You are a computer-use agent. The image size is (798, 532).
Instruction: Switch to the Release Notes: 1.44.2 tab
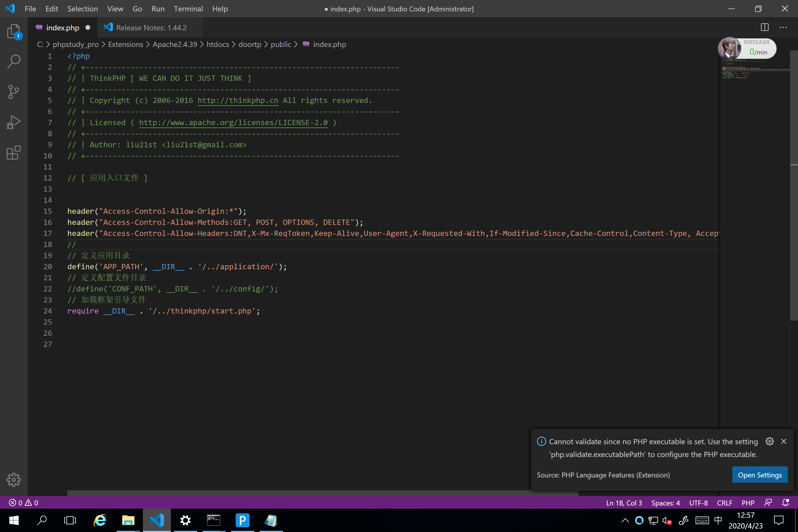click(150, 27)
